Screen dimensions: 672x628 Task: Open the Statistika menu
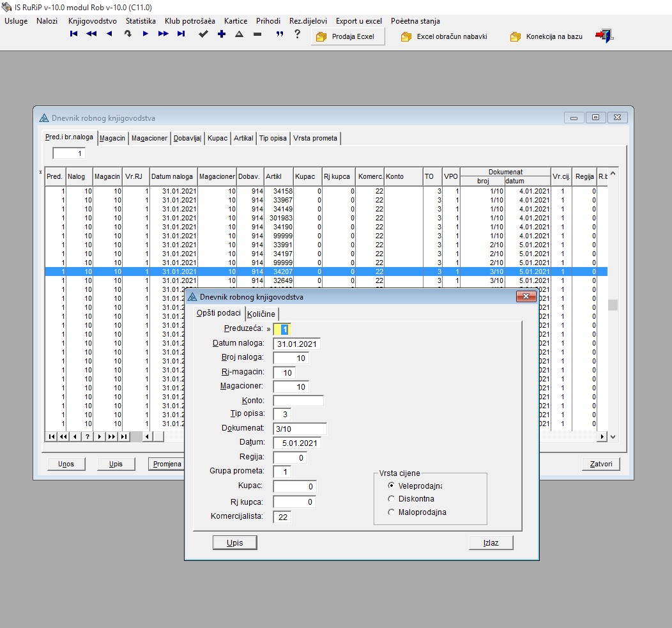tap(141, 21)
